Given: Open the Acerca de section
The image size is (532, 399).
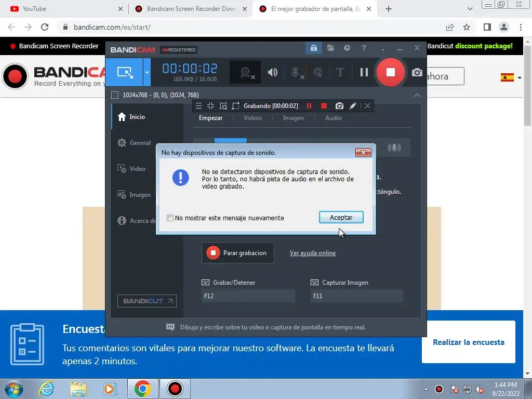Looking at the screenshot, I should 137,220.
